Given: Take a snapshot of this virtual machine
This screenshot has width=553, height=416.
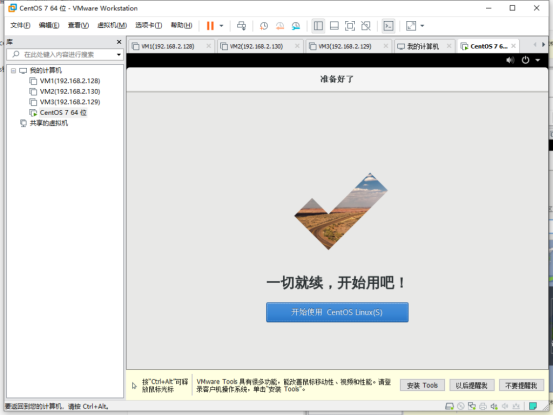Looking at the screenshot, I should [264, 26].
